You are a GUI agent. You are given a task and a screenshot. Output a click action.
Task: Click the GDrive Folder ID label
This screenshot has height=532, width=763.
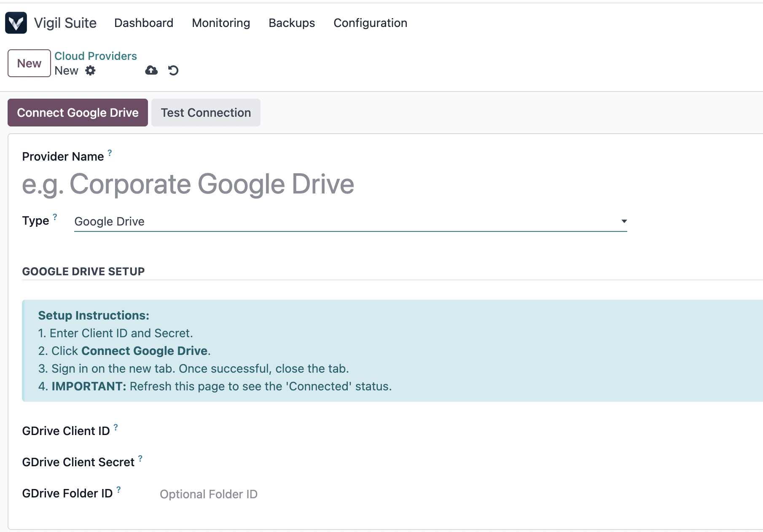(x=67, y=493)
